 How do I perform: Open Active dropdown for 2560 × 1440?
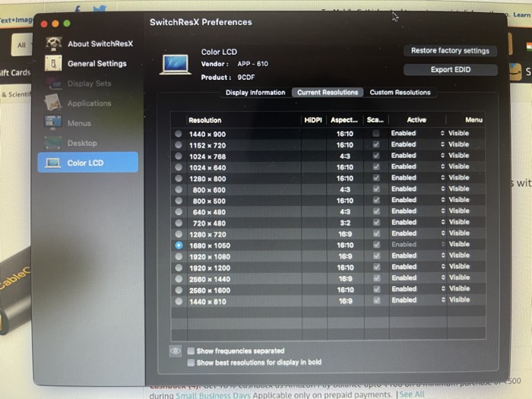pos(417,278)
